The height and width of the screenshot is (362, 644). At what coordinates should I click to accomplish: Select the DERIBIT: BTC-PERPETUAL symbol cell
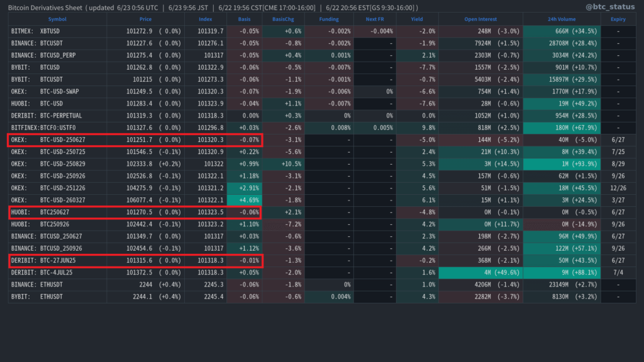(x=57, y=116)
